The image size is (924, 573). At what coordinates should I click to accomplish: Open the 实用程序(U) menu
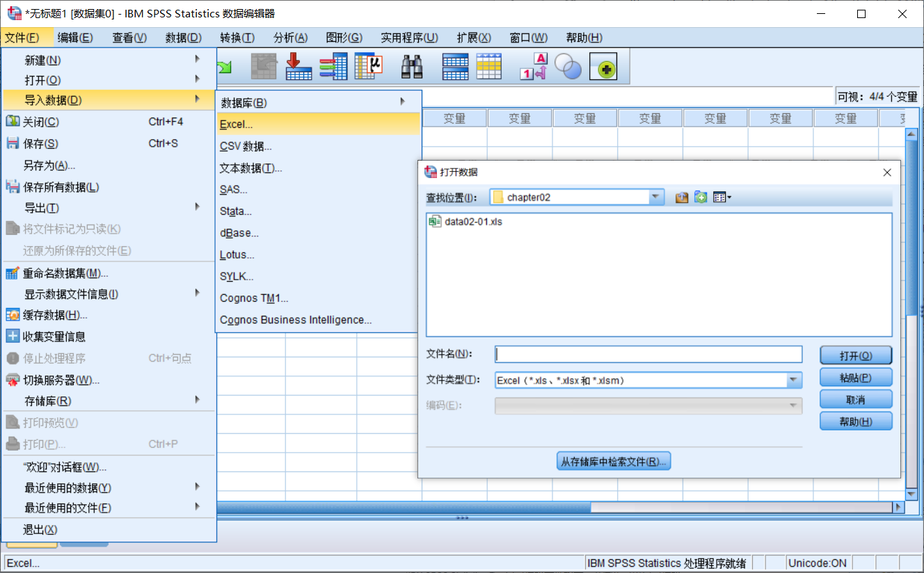[x=409, y=38]
